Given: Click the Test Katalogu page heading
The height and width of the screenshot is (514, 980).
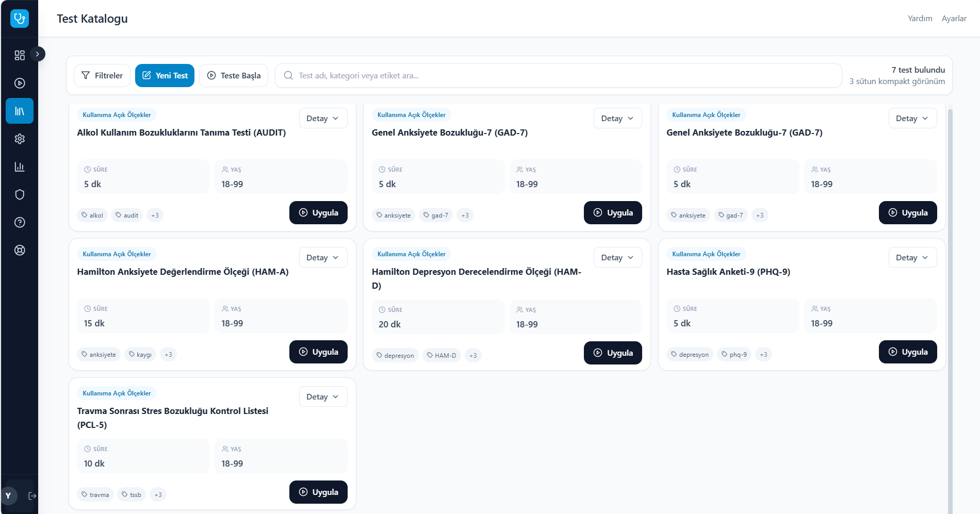Looking at the screenshot, I should click(92, 19).
